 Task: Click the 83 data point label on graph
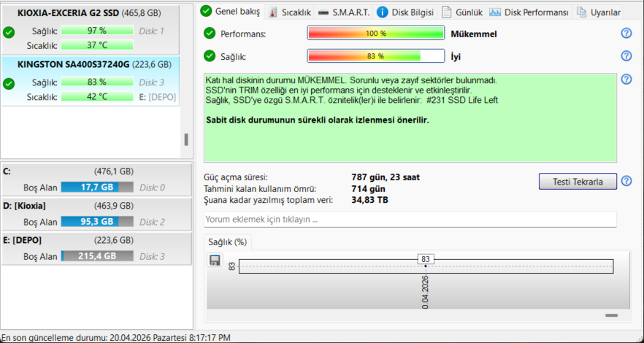click(x=426, y=259)
